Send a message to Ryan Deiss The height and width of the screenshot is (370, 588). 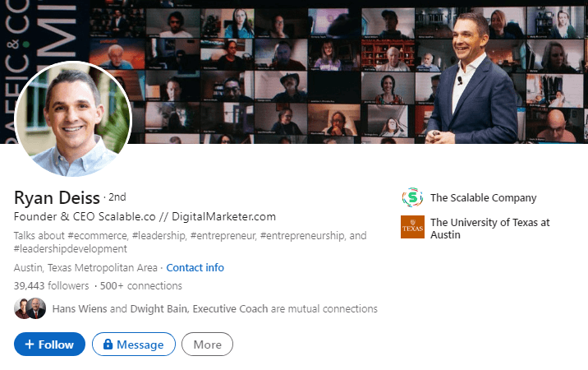point(134,345)
